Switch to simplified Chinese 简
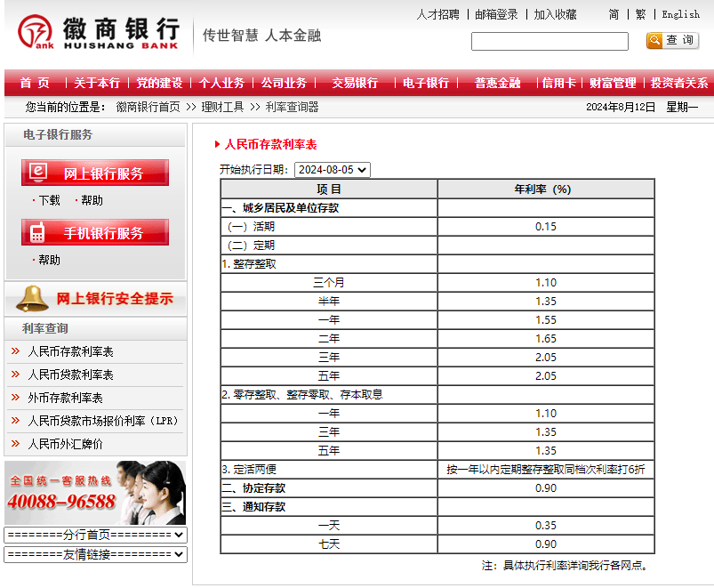 (x=614, y=14)
